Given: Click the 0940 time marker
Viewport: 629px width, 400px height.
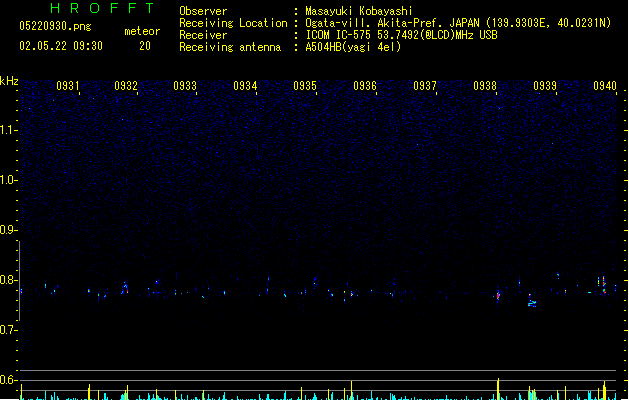Looking at the screenshot, I should 605,86.
